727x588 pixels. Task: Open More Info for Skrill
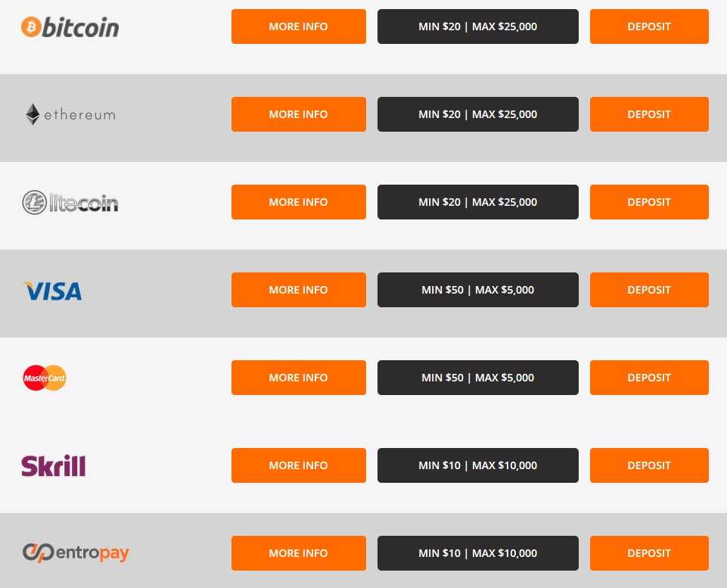point(299,465)
